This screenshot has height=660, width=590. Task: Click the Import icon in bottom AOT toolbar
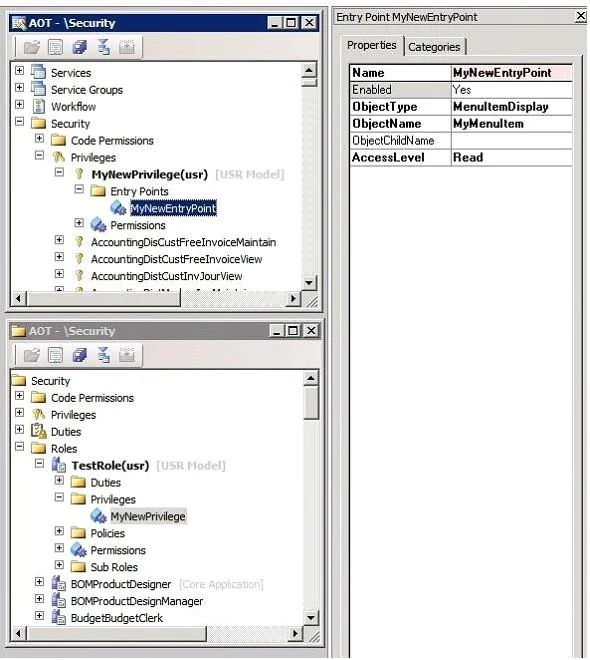pyautogui.click(x=127, y=356)
